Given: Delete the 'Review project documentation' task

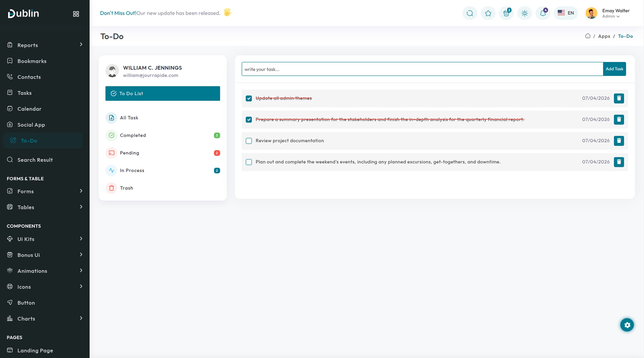Looking at the screenshot, I should pyautogui.click(x=619, y=141).
